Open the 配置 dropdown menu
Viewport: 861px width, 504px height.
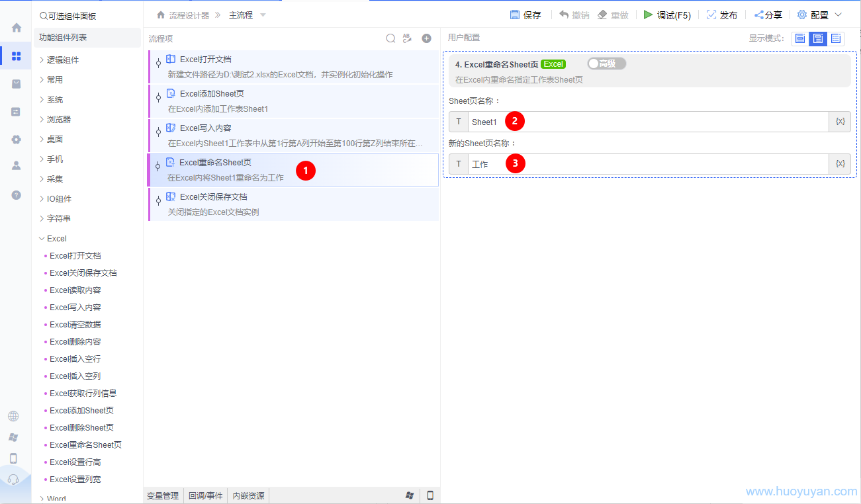click(x=819, y=15)
